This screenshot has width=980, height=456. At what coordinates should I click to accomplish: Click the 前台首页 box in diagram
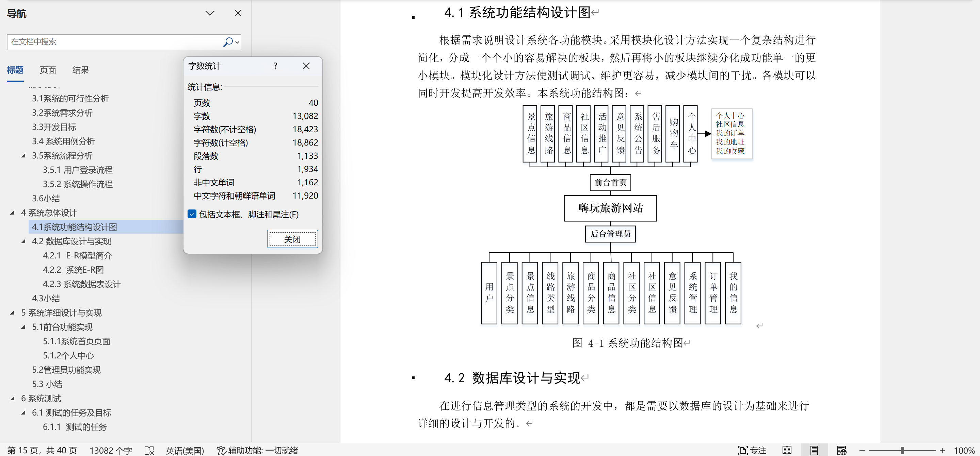click(x=610, y=182)
